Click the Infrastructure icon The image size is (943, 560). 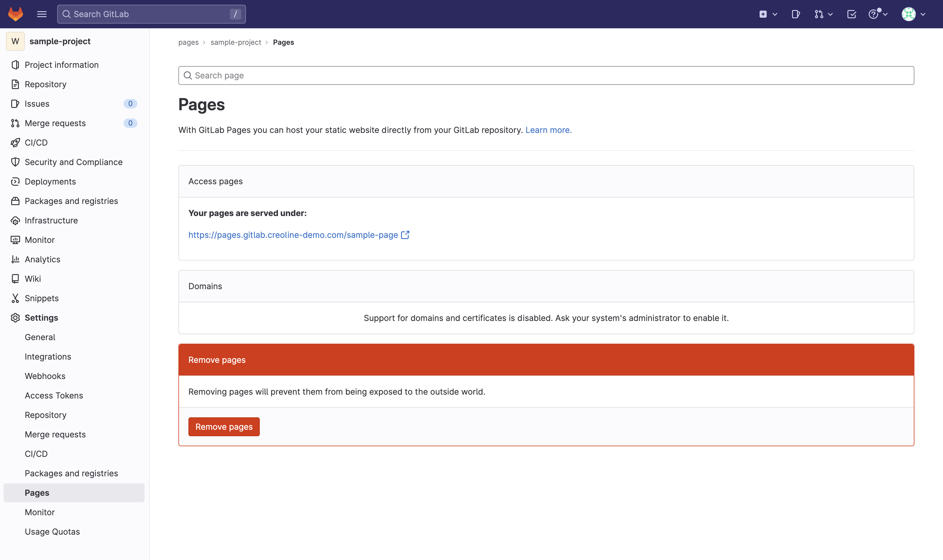coord(15,220)
